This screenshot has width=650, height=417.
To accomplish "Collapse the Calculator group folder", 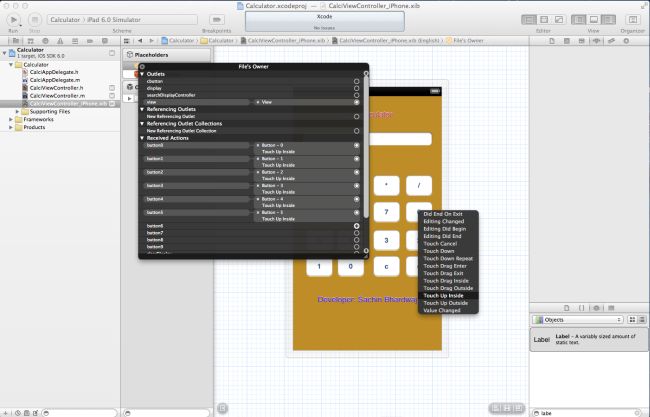I will 11,65.
